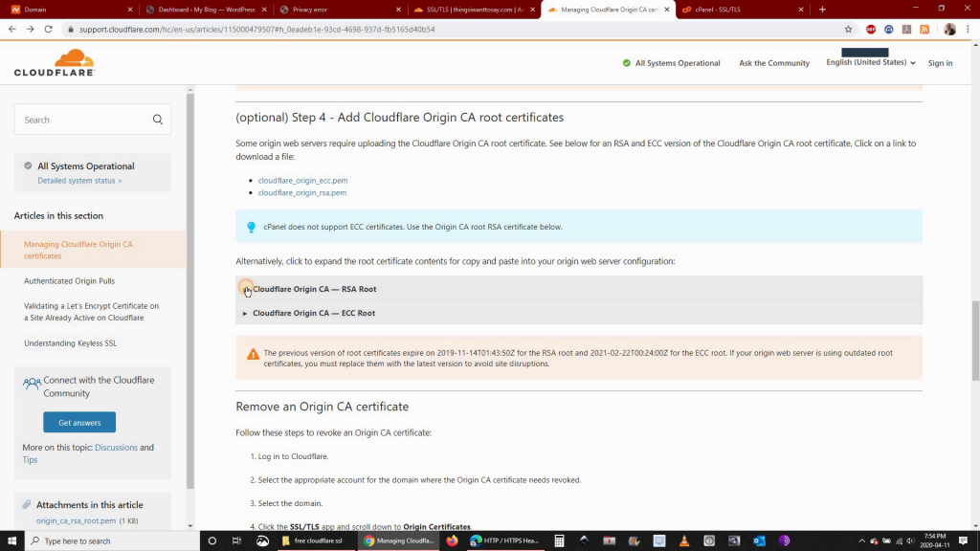Click the taskbar clock showing 7:54 PM
The height and width of the screenshot is (551, 980).
[x=935, y=541]
